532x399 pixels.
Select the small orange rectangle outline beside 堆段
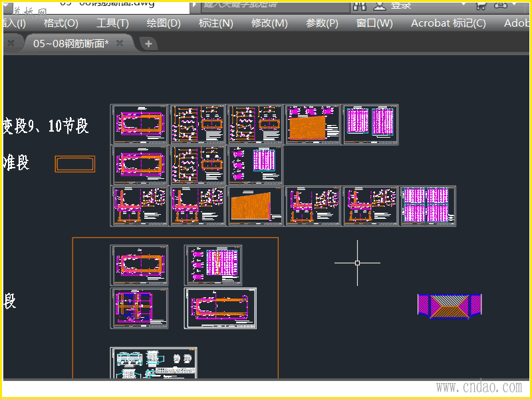click(x=75, y=164)
